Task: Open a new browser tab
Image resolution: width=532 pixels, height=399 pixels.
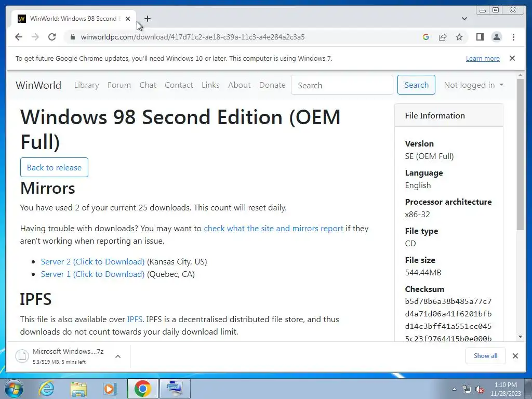Action: click(x=147, y=19)
